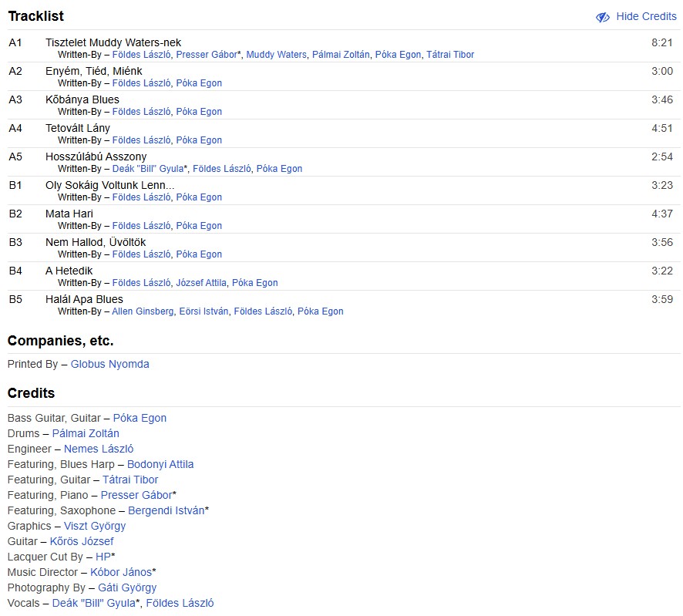Select track title Tisztelet Muddy Waters-nek
The image size is (683, 616).
[113, 42]
